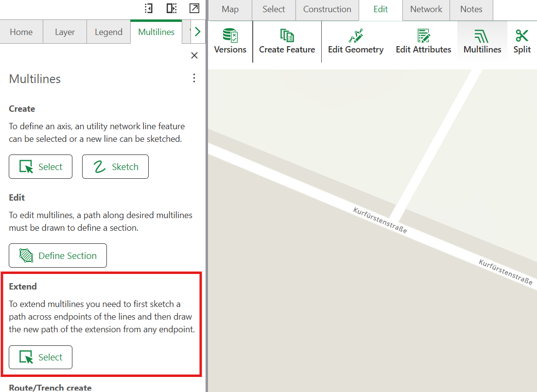The image size is (537, 392).
Task: Switch to the Network ribbon tab
Action: pos(426,9)
